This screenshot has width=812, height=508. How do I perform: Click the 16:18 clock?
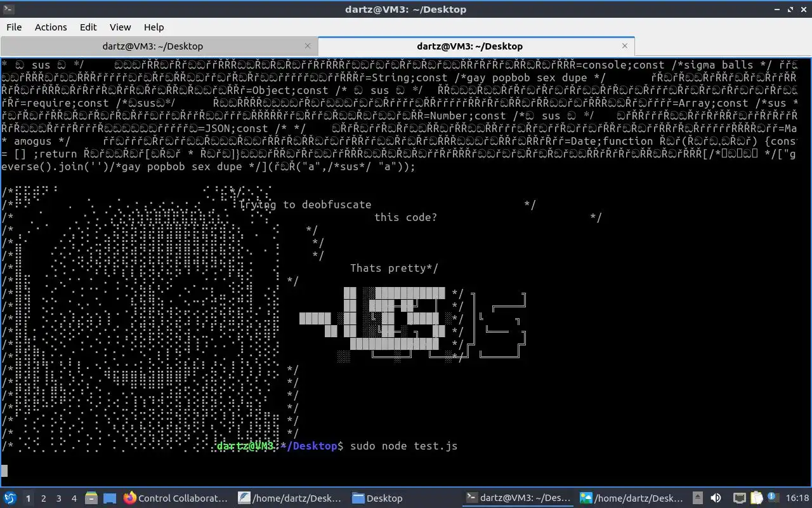click(797, 498)
